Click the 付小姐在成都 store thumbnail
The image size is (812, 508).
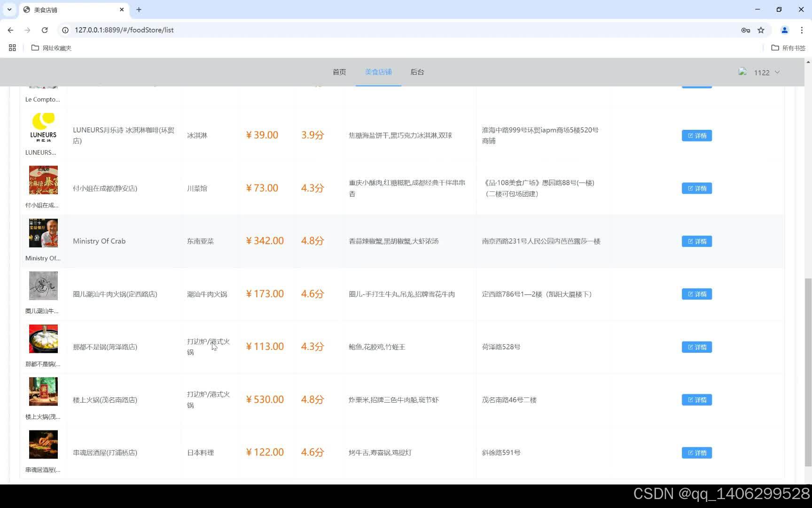(43, 180)
